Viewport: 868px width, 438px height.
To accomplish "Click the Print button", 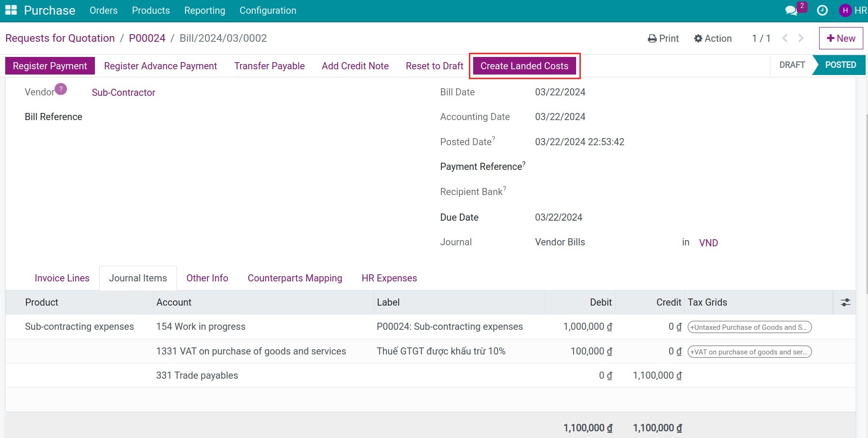I will pyautogui.click(x=663, y=38).
